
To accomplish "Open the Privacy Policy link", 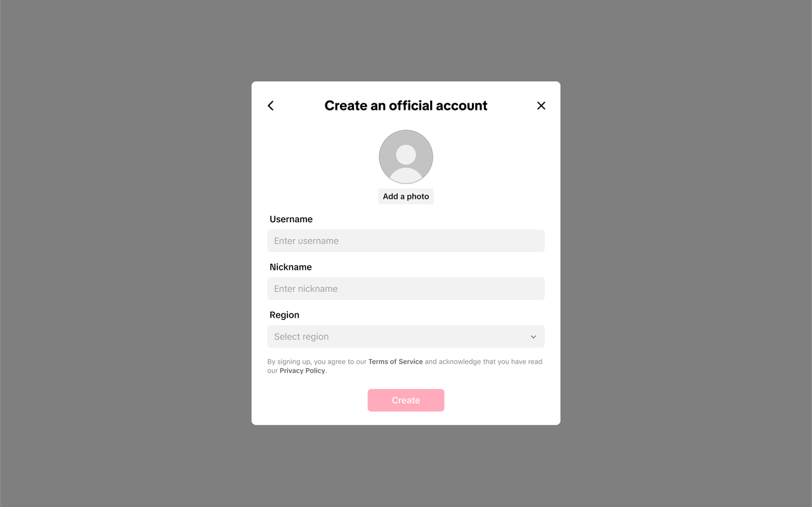I will click(x=302, y=371).
